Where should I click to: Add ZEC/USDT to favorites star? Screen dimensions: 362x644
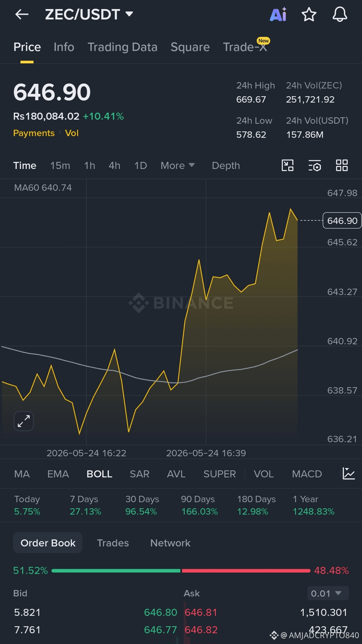coord(309,14)
